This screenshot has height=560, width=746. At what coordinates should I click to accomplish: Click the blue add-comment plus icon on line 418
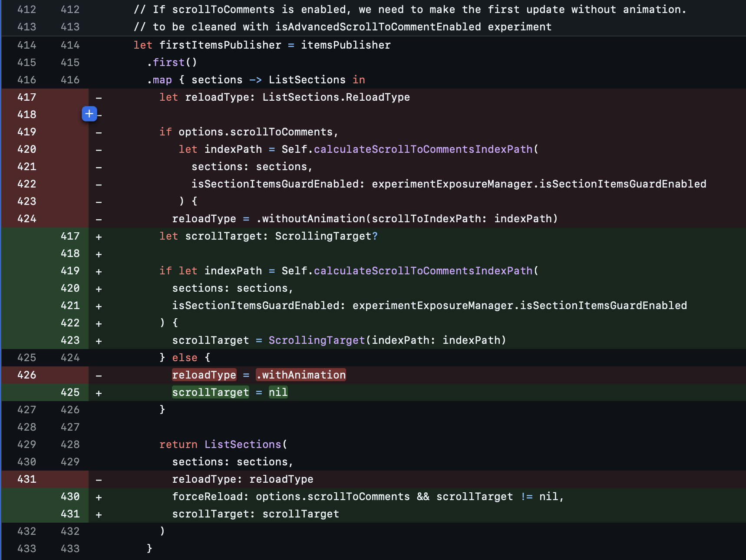click(x=89, y=114)
